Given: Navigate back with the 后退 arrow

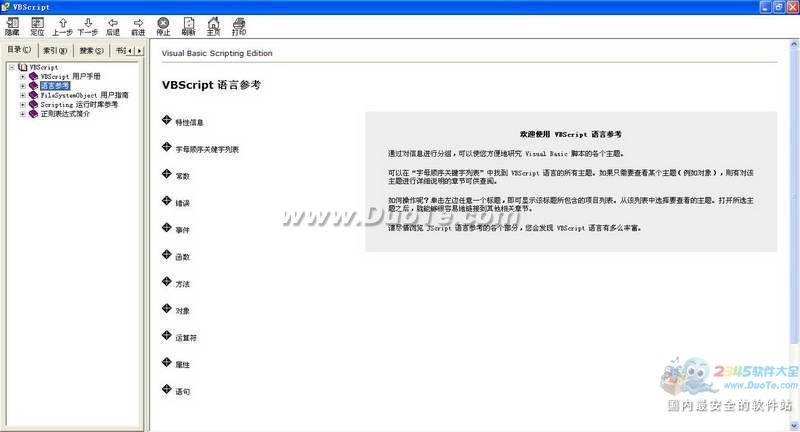Looking at the screenshot, I should 113,26.
